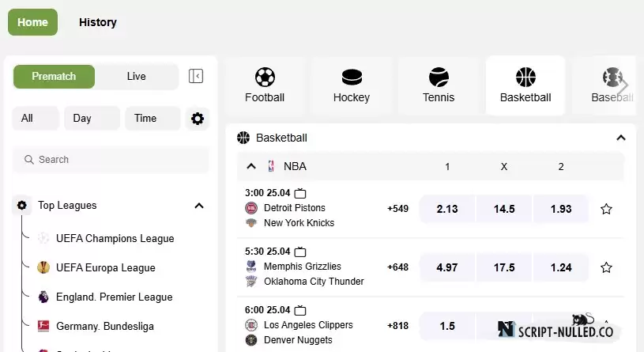This screenshot has width=644, height=352.
Task: Switch to Live mode
Action: pos(137,77)
